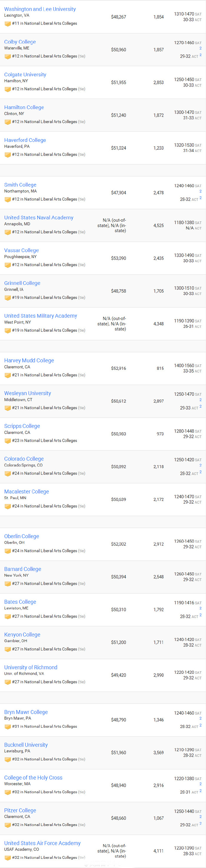
Task: Open Wesleyan University profile
Action: [27, 393]
